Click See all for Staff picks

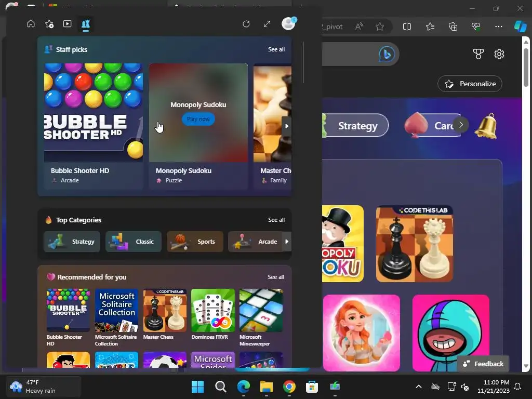pyautogui.click(x=276, y=49)
